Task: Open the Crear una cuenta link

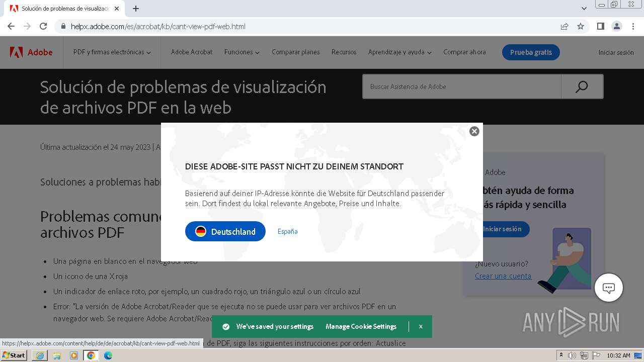Action: [503, 276]
